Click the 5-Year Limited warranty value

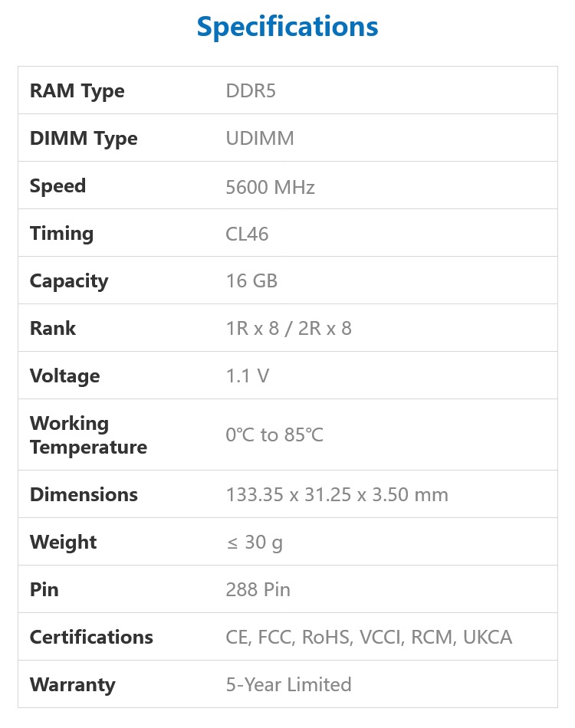(x=289, y=685)
